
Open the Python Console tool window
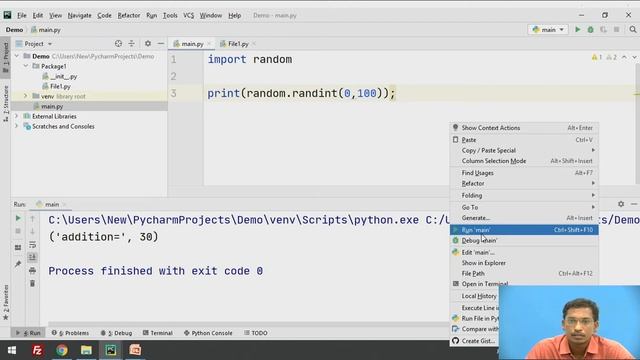(x=208, y=333)
